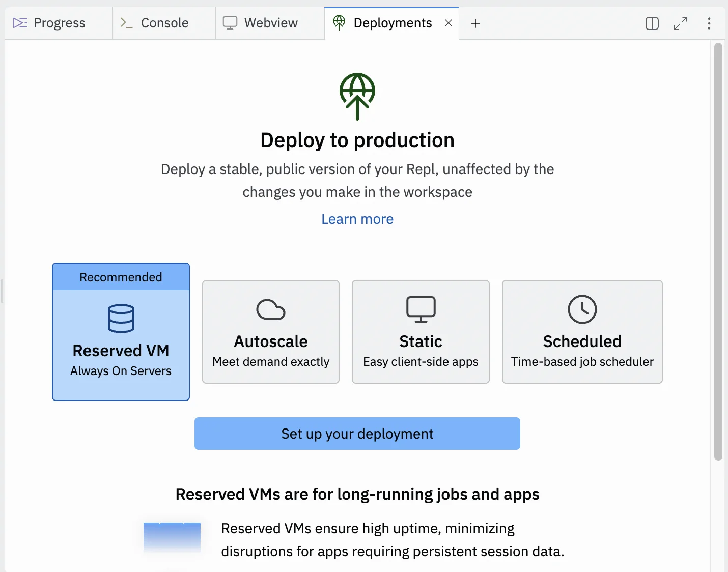Click the Deploy to production heading

357,140
